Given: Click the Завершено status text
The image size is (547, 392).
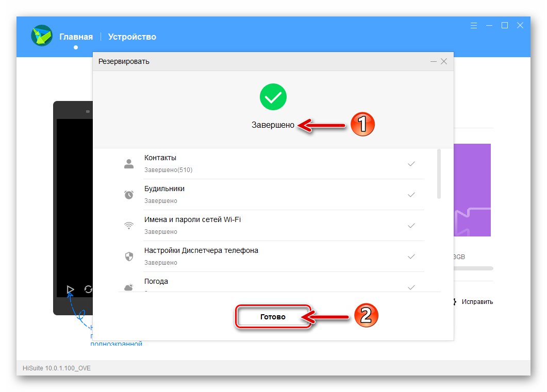Looking at the screenshot, I should tap(273, 125).
